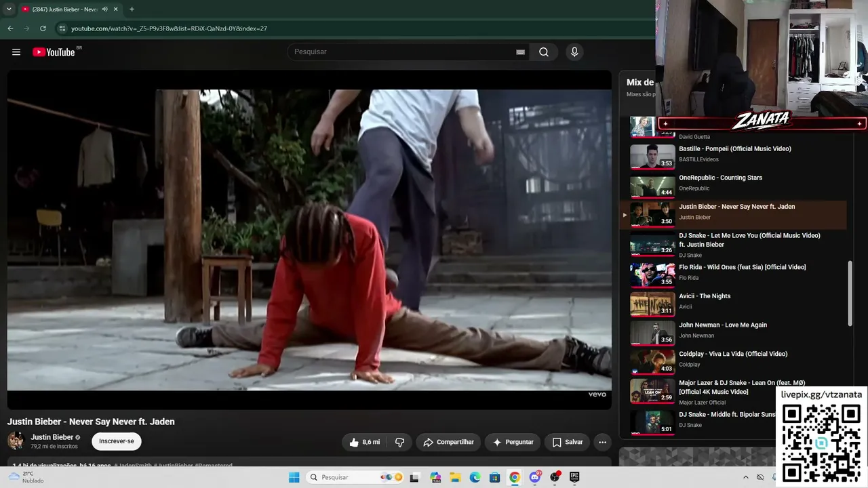Open File Explorer from the taskbar
The height and width of the screenshot is (488, 868).
(x=455, y=477)
